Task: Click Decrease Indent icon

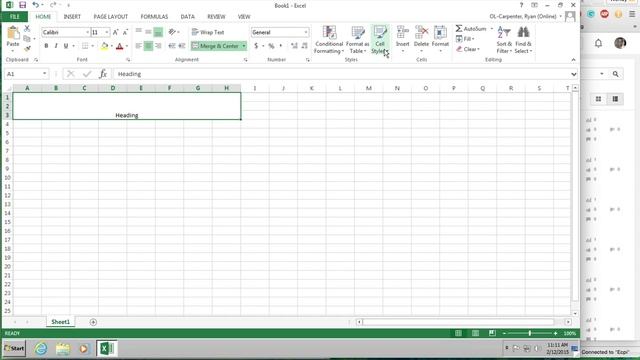Action: tap(172, 46)
